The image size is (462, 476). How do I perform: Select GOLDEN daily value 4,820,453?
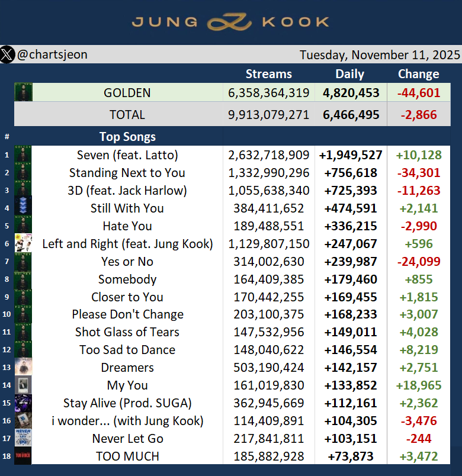pyautogui.click(x=351, y=93)
